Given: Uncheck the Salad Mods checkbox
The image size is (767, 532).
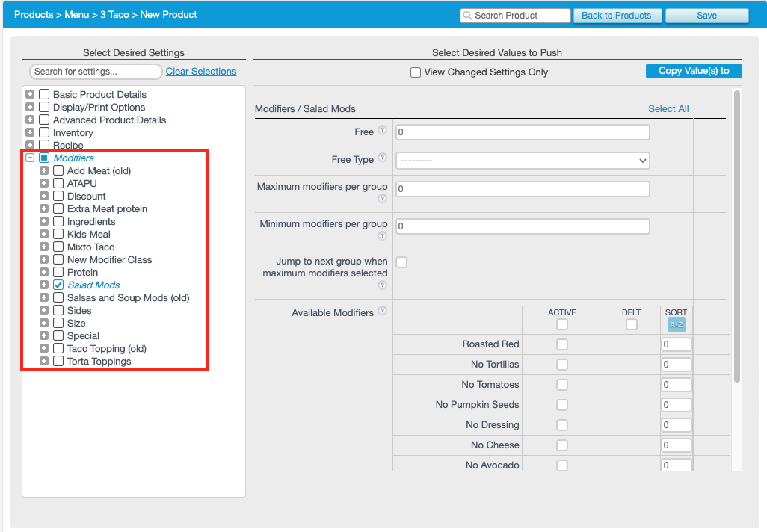Looking at the screenshot, I should click(x=58, y=285).
